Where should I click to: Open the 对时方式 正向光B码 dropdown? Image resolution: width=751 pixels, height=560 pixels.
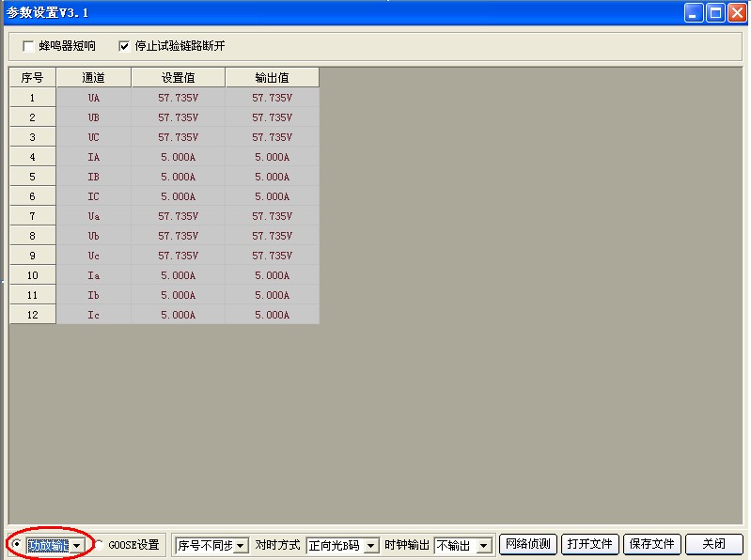(371, 546)
